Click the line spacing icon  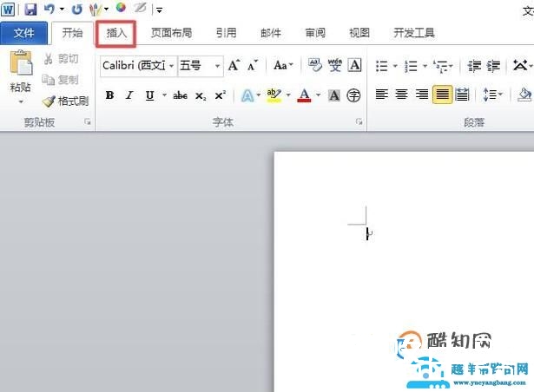pos(490,95)
